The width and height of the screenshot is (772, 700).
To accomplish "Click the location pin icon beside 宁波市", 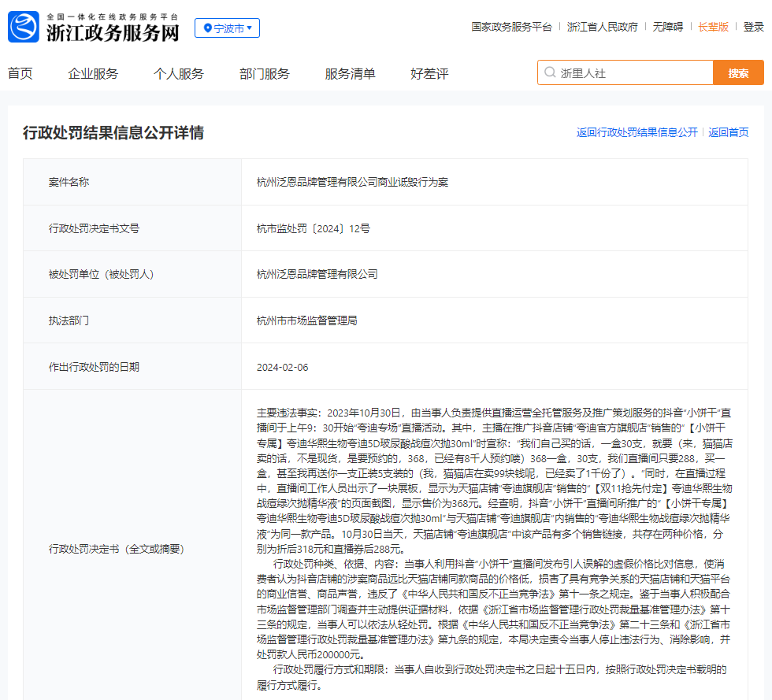I will point(208,28).
